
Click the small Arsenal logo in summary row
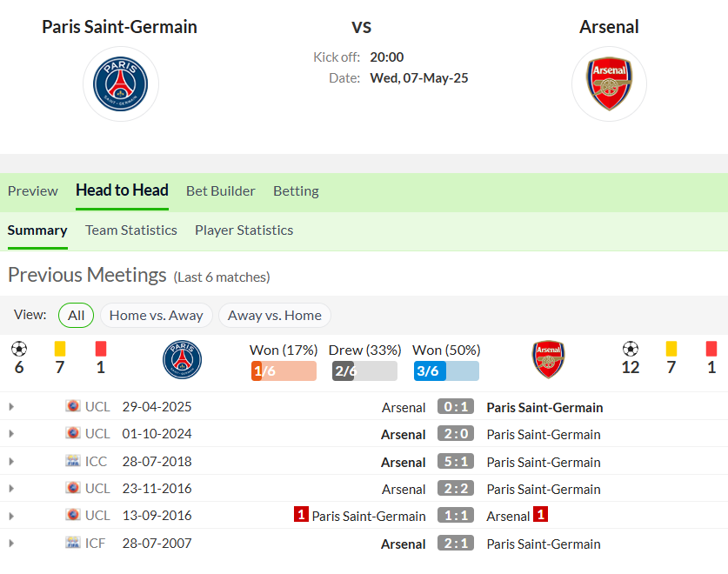[x=548, y=359]
